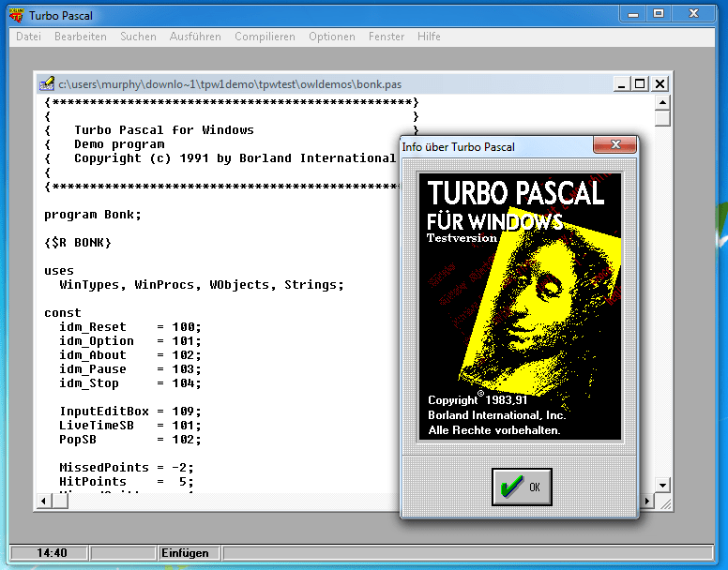Open the Bearbeiten menu
Image resolution: width=728 pixels, height=570 pixels.
pos(81,37)
